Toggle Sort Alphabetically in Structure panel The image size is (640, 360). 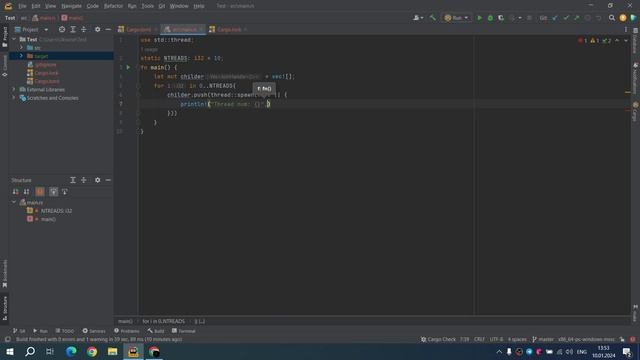(27, 192)
